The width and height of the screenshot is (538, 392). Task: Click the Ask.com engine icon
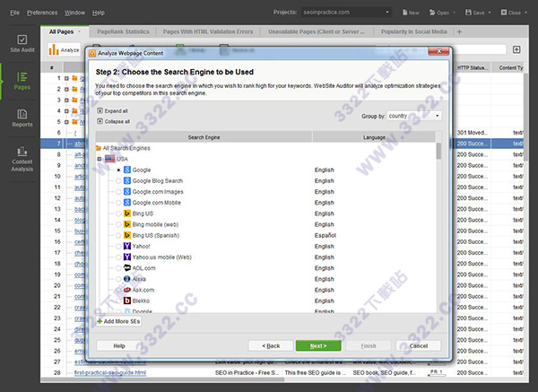tap(127, 290)
